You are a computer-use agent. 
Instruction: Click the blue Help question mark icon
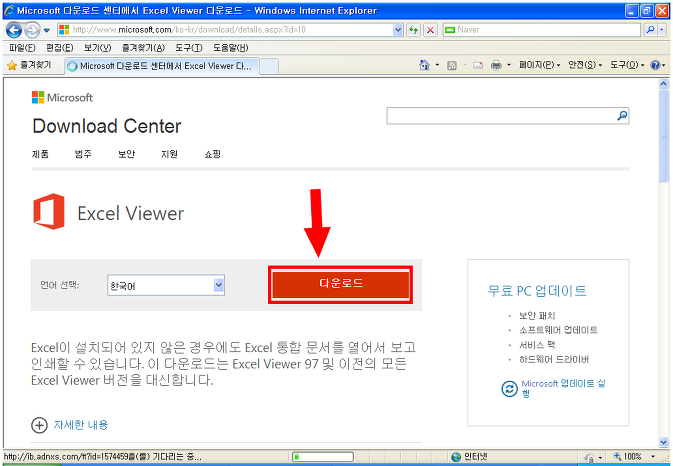tap(655, 65)
